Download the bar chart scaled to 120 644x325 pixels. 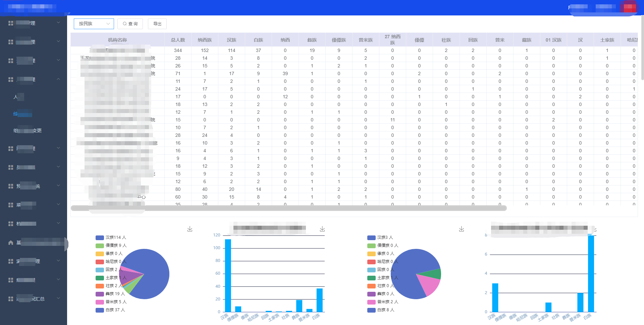coord(322,229)
